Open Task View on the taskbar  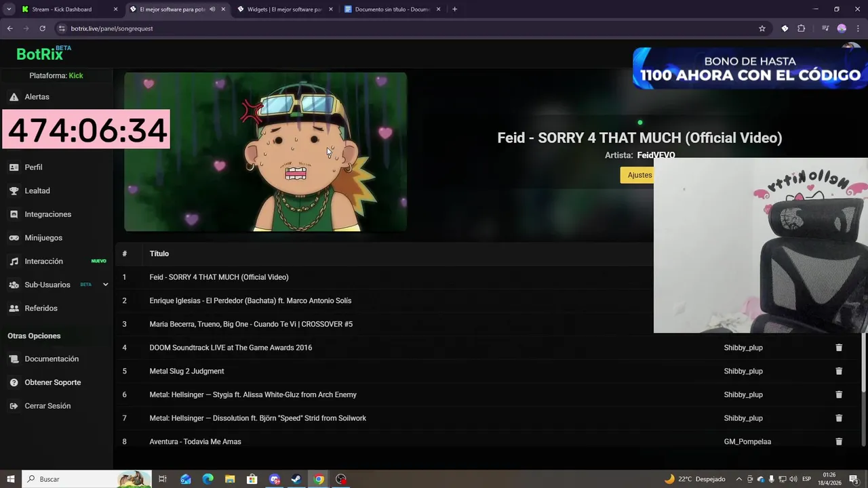pos(163,479)
